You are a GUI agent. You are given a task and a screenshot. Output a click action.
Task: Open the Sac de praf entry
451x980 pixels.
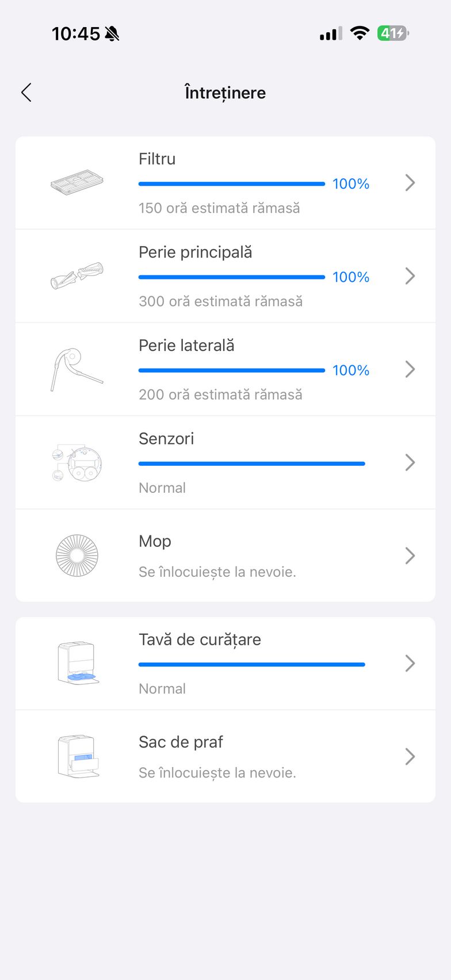point(410,756)
